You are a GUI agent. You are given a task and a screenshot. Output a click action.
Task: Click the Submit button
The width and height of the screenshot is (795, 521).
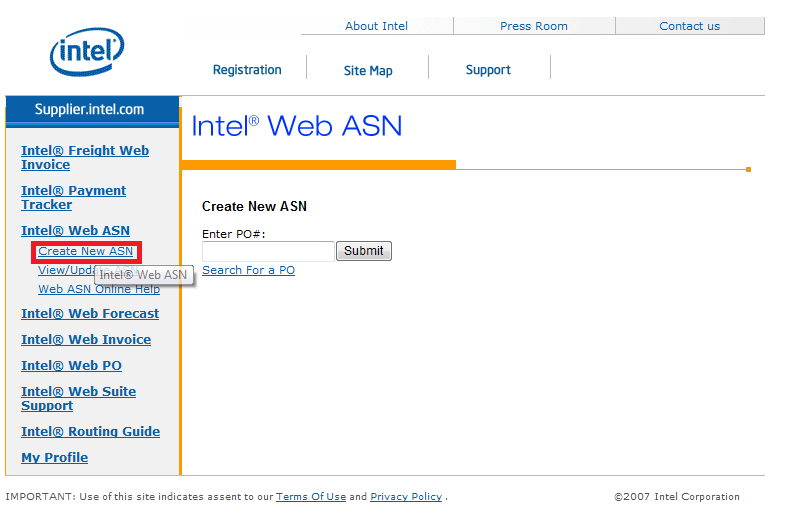click(364, 251)
